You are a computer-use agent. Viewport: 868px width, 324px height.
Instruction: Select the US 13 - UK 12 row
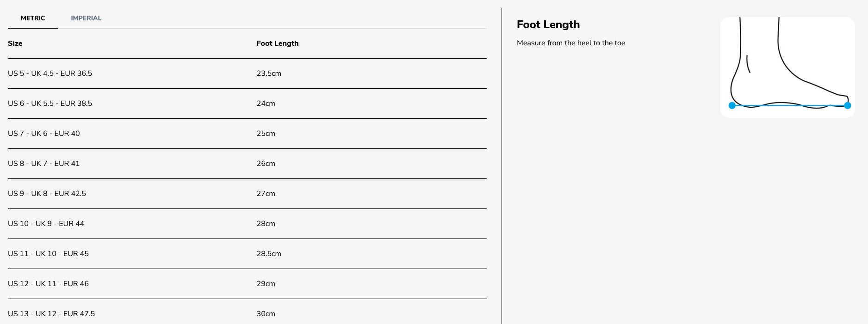pyautogui.click(x=247, y=312)
